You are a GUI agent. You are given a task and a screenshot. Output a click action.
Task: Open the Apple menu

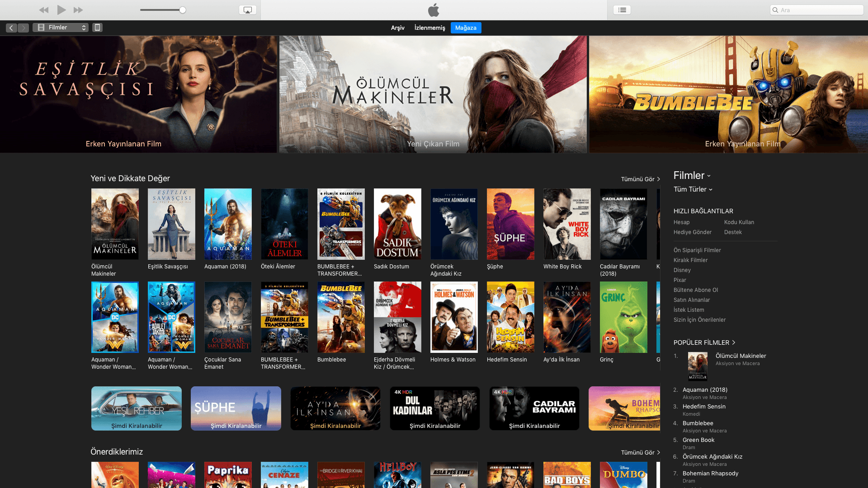click(x=434, y=10)
